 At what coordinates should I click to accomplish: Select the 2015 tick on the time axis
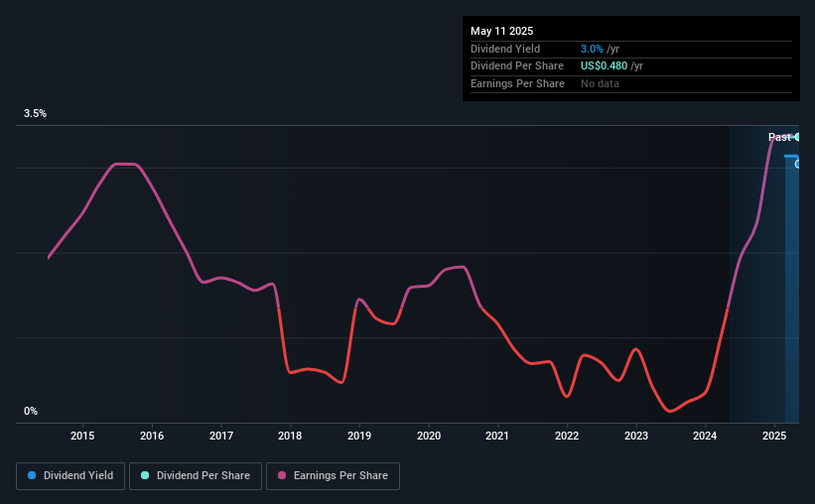pos(82,436)
